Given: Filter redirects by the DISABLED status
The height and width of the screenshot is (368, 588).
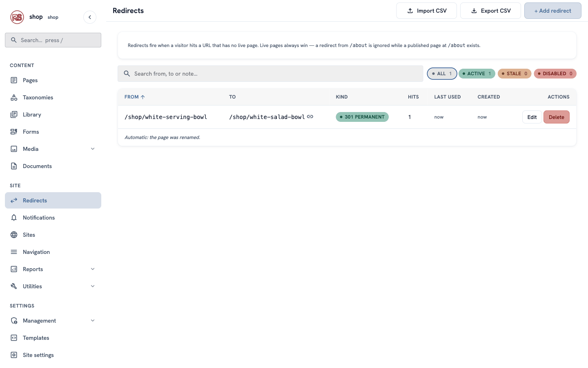Looking at the screenshot, I should pos(555,74).
